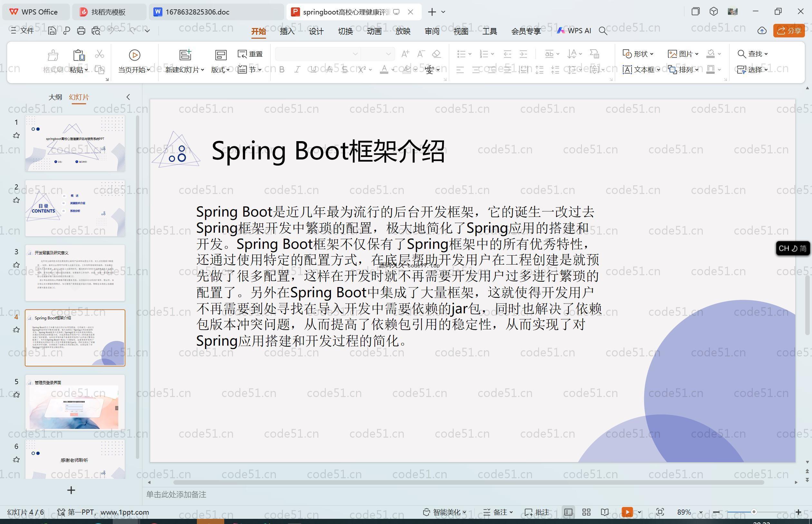Open the font name combo box
This screenshot has height=524, width=812.
pyautogui.click(x=317, y=54)
